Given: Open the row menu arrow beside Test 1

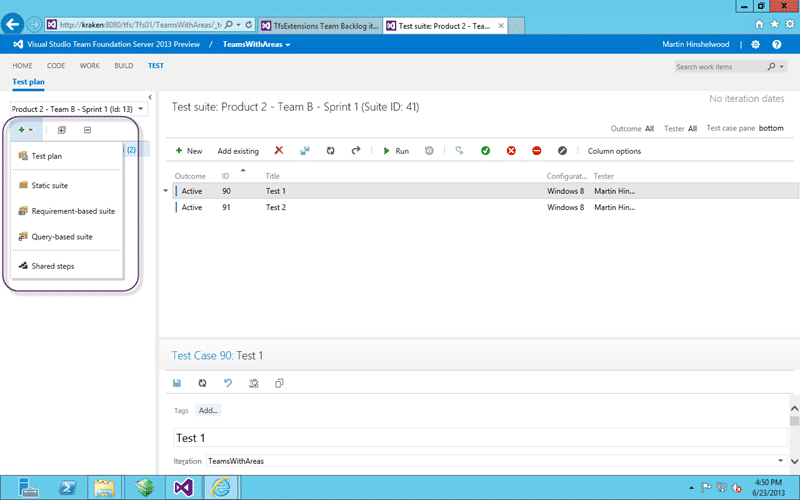Looking at the screenshot, I should click(x=165, y=191).
